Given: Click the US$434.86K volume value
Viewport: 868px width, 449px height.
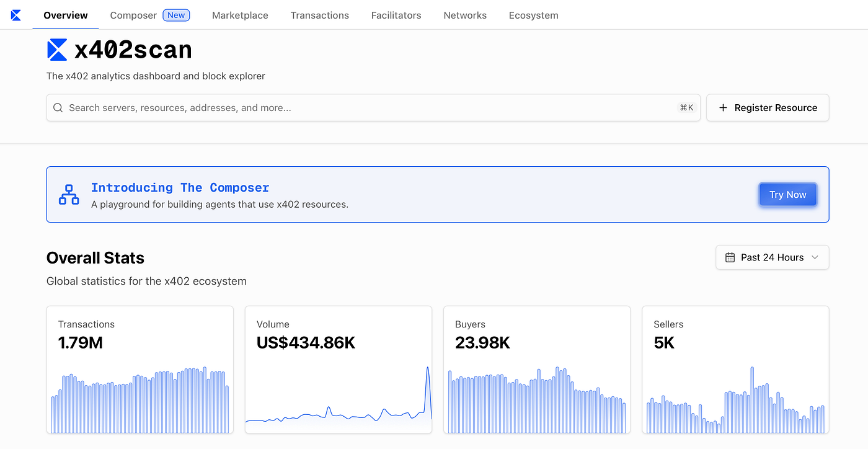Looking at the screenshot, I should [x=306, y=343].
